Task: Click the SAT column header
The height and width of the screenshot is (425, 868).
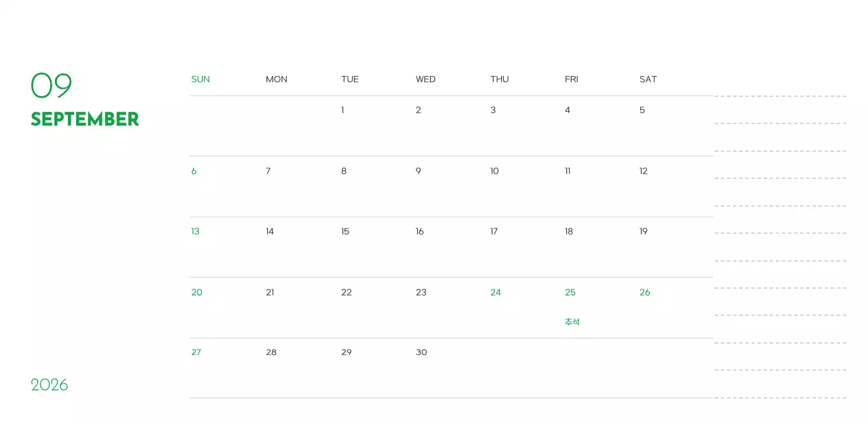Action: [x=648, y=79]
